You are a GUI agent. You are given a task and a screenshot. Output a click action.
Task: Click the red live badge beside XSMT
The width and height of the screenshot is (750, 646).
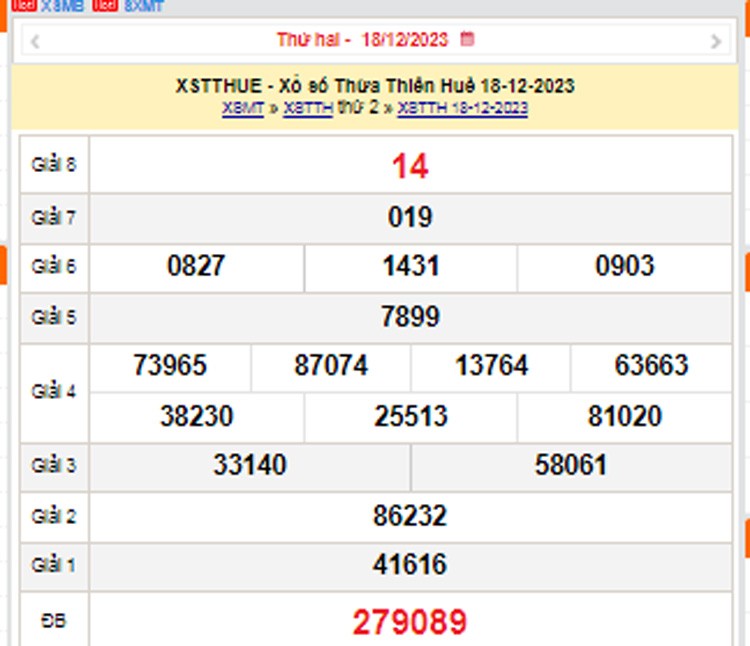[x=104, y=5]
